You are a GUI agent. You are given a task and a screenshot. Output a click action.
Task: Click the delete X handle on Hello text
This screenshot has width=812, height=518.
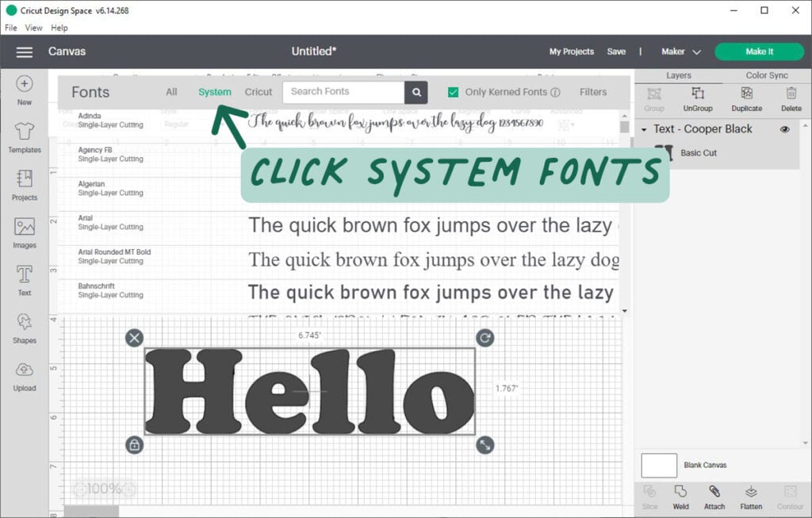pos(134,338)
